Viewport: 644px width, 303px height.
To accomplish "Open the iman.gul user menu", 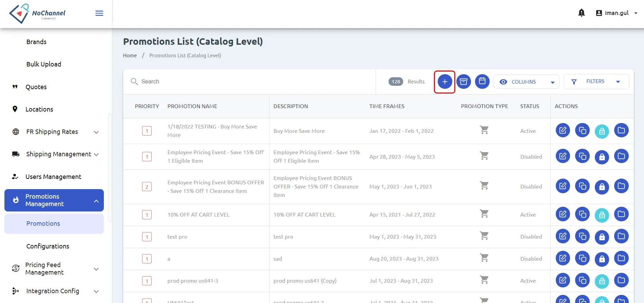I will click(617, 13).
